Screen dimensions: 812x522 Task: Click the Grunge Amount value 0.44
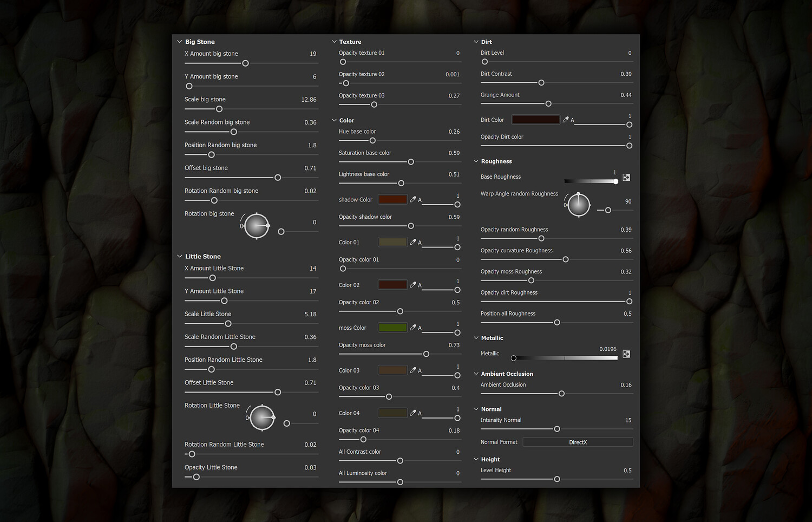626,95
